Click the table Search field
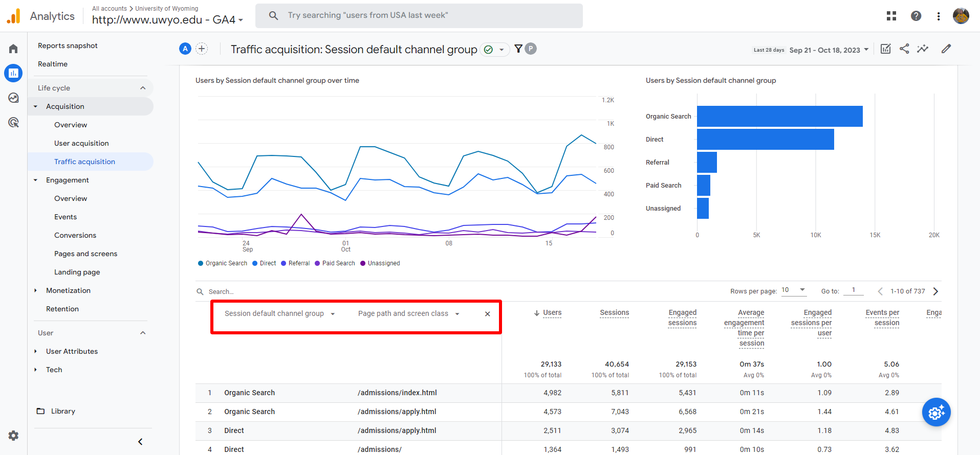The image size is (980, 455). click(x=221, y=291)
